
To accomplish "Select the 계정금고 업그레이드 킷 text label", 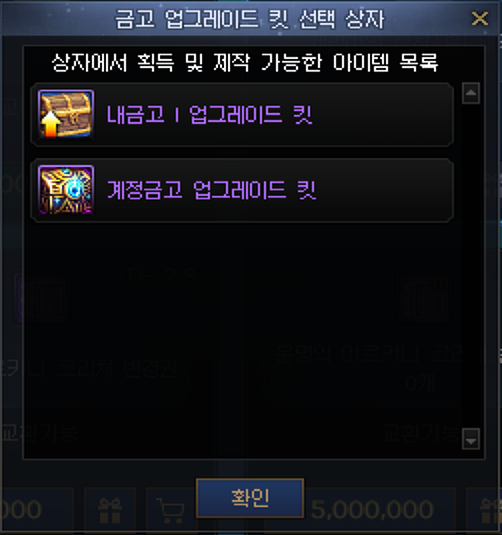I will click(212, 190).
